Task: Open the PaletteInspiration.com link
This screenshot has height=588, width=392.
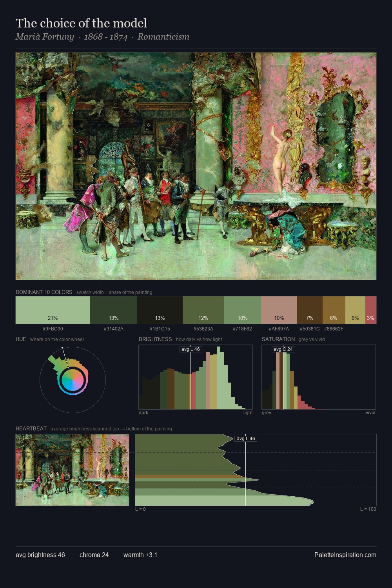Action: pos(345,555)
